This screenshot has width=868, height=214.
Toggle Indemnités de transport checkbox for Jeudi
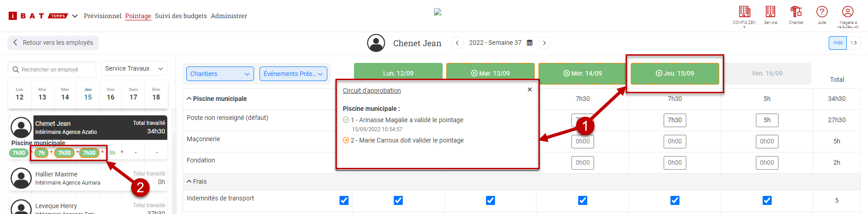click(x=675, y=200)
